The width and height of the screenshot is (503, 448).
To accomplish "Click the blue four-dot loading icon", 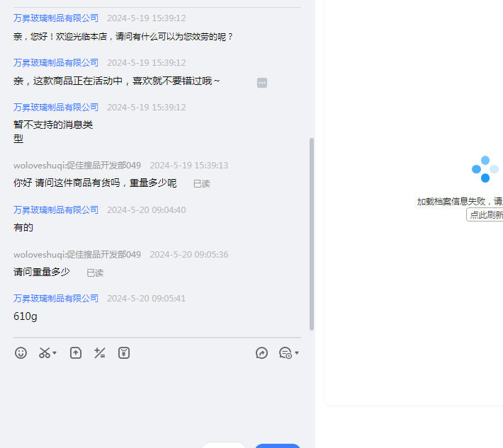I will coord(485,170).
